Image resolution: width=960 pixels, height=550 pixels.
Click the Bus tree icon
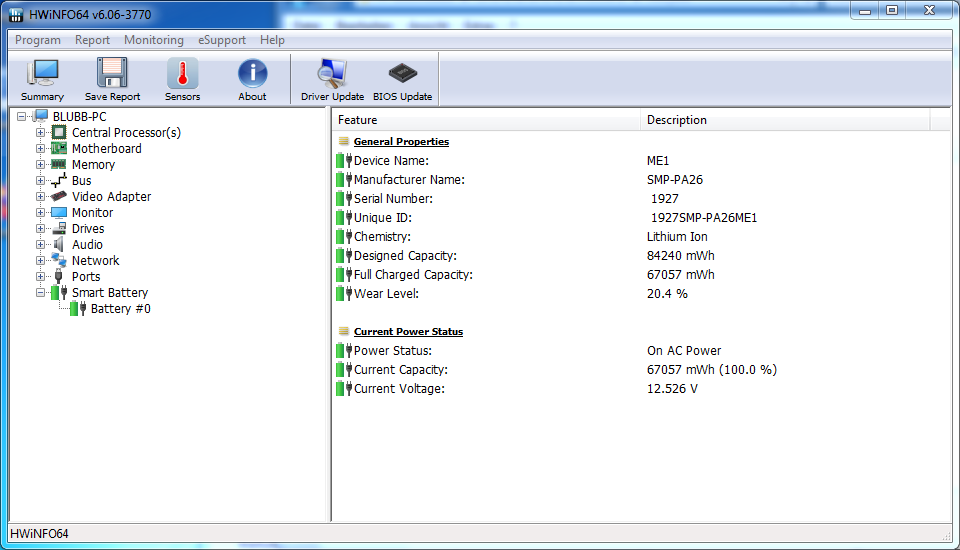click(x=59, y=180)
